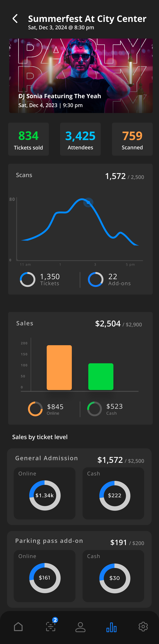This screenshot has width=159, height=644.
Task: Open the profile person icon
Action: point(80,627)
